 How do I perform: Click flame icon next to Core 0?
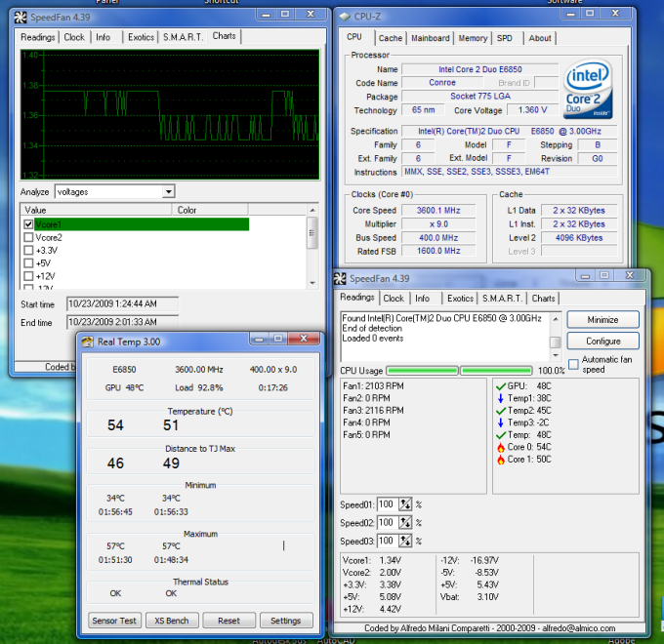coord(501,447)
